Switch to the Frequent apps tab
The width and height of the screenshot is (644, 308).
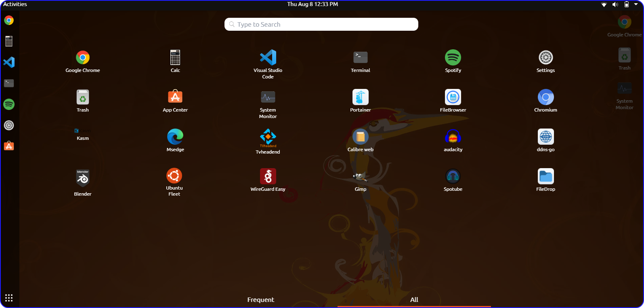[x=260, y=300]
